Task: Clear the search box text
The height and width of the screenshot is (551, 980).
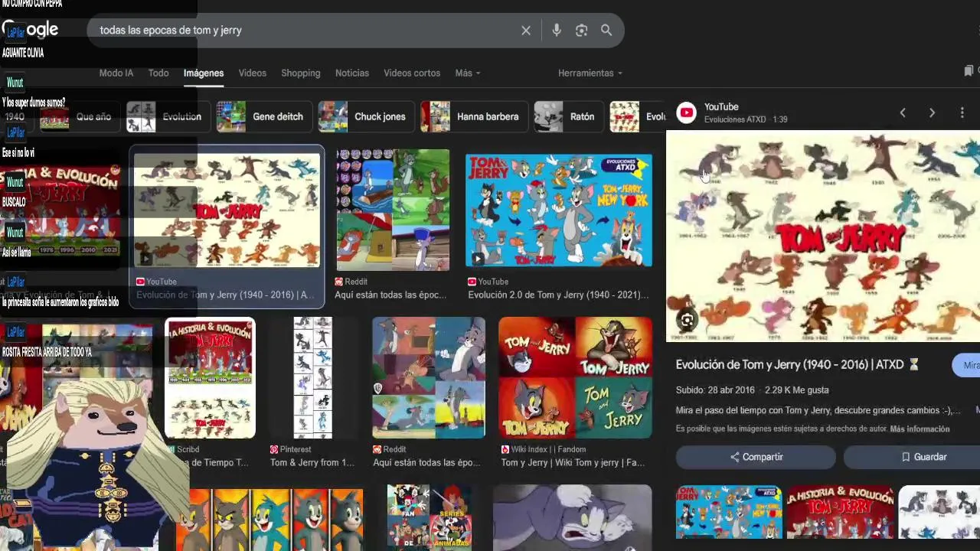Action: coord(526,31)
